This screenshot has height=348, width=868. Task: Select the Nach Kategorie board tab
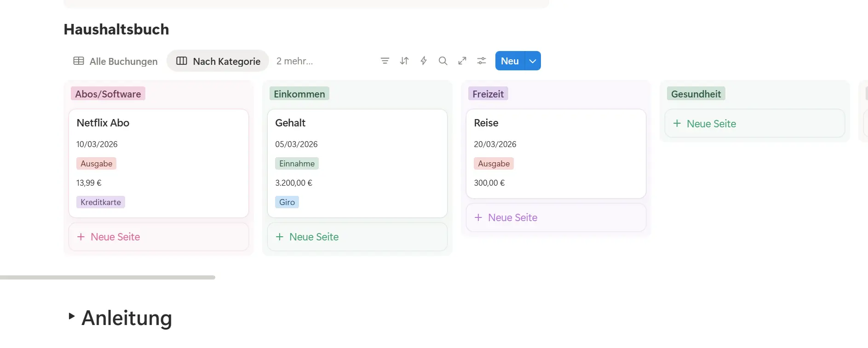(218, 61)
